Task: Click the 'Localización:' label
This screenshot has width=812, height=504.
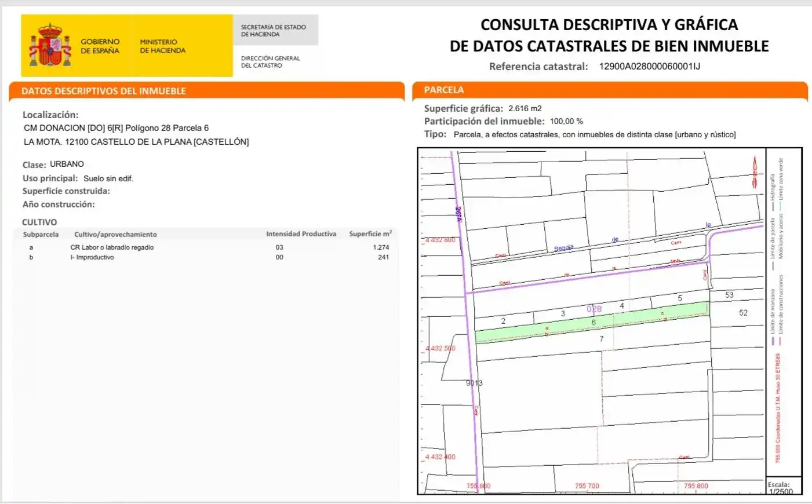Action: 50,115
